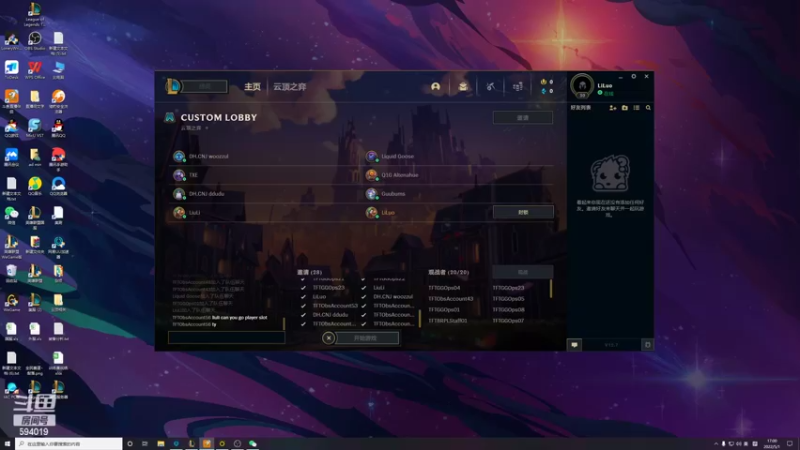The width and height of the screenshot is (800, 450).
Task: Switch to the 主页 home tab
Action: [x=252, y=87]
